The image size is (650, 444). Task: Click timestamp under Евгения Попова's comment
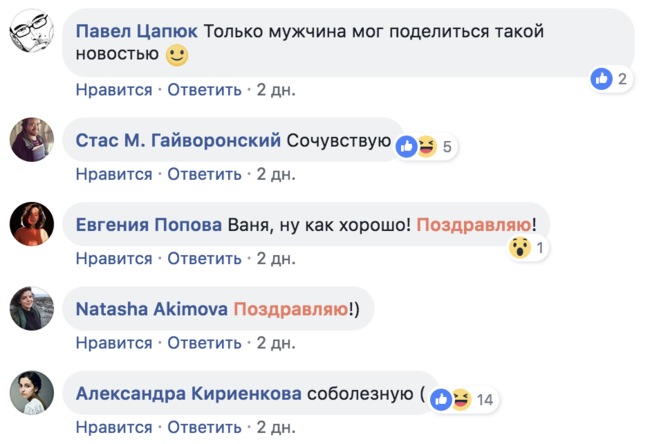tap(276, 259)
